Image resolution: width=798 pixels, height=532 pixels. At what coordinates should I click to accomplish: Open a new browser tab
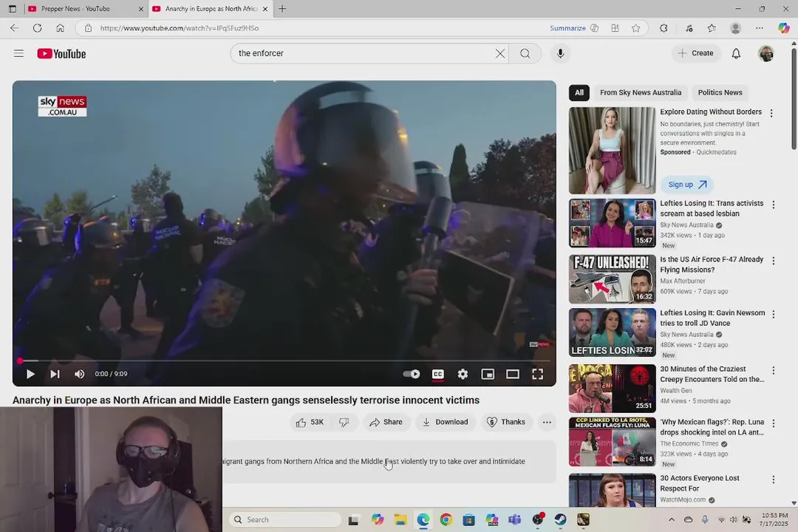282,9
